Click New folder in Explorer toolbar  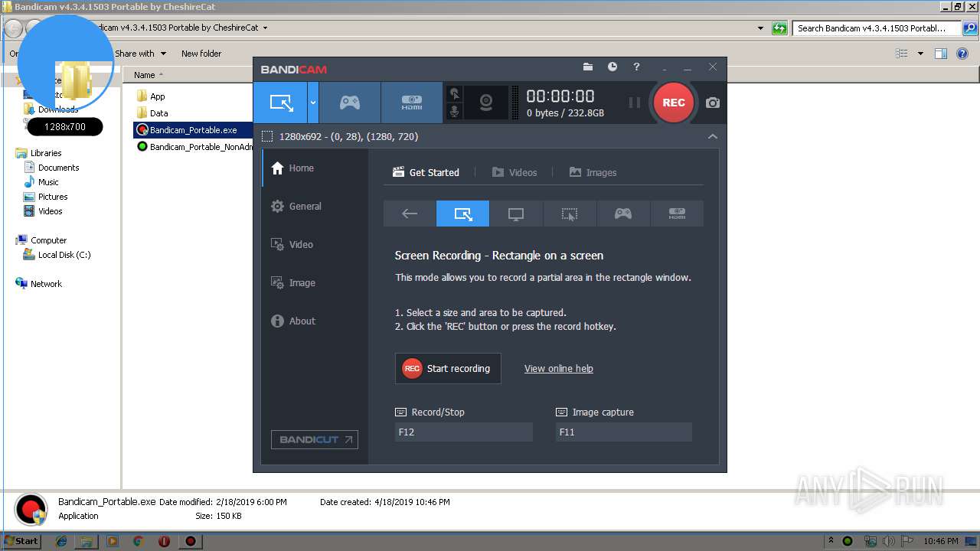click(x=201, y=54)
